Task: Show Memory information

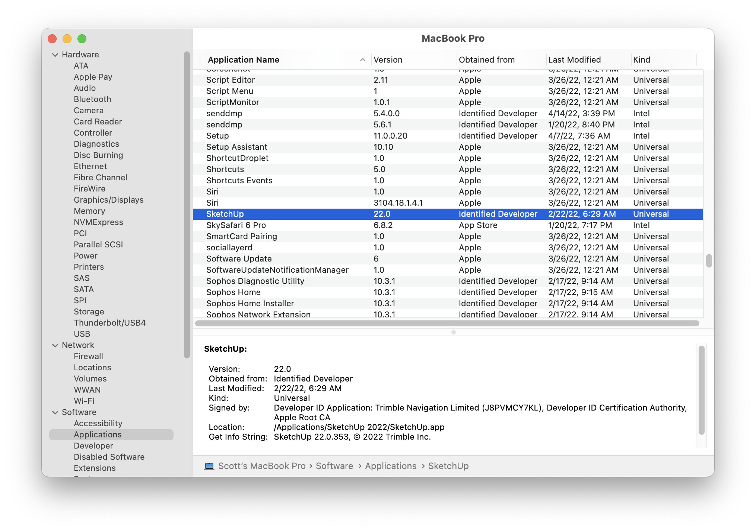Action: [89, 211]
